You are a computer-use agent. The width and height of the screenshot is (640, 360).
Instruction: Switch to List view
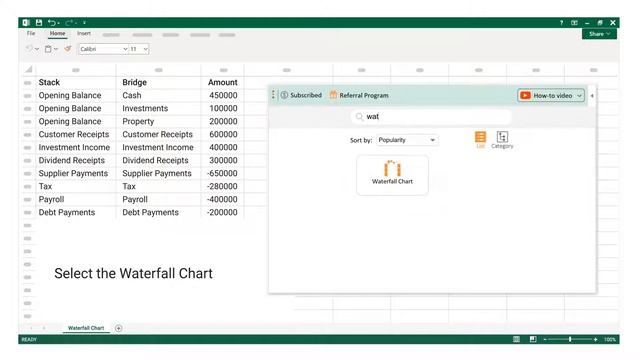[480, 140]
